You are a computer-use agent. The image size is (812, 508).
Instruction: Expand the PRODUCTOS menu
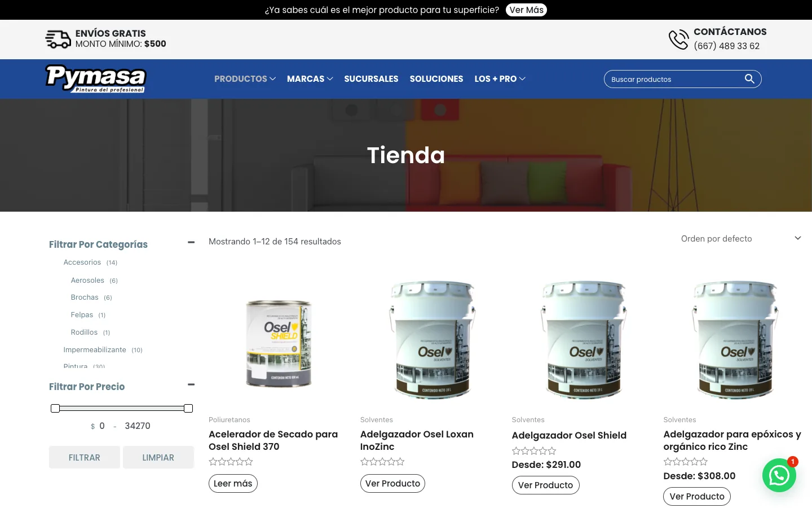(x=245, y=79)
